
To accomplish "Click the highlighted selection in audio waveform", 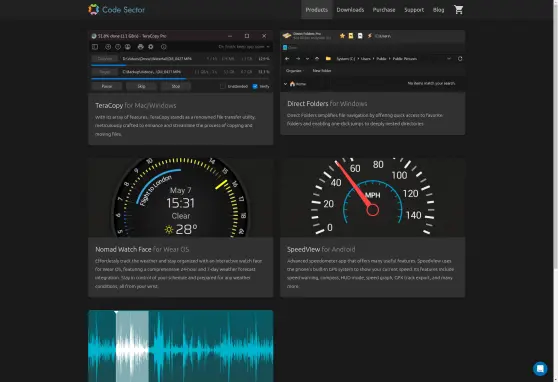I will coord(132,346).
